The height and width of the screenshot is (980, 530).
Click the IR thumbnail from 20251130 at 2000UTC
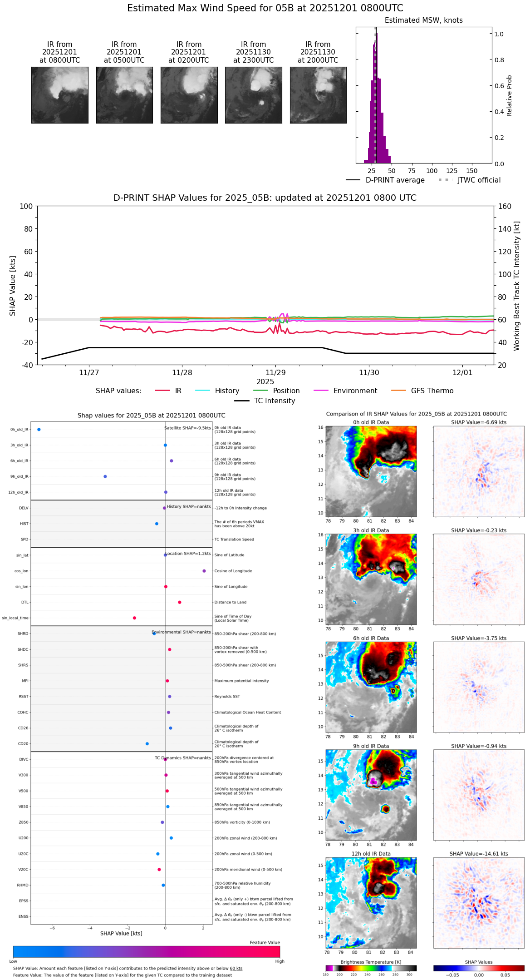[x=318, y=95]
